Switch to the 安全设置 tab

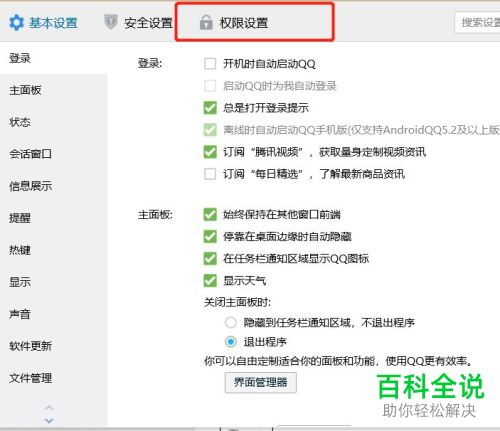click(138, 23)
